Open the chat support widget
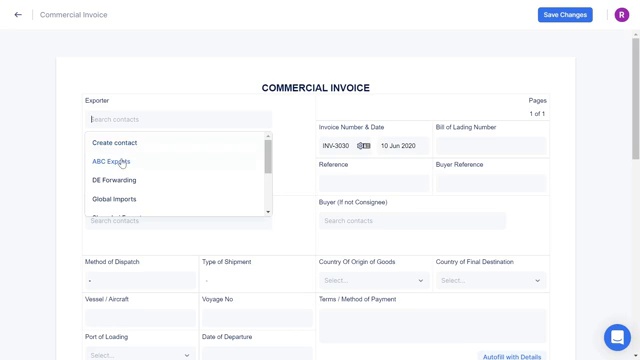The height and width of the screenshot is (360, 640). [617, 337]
